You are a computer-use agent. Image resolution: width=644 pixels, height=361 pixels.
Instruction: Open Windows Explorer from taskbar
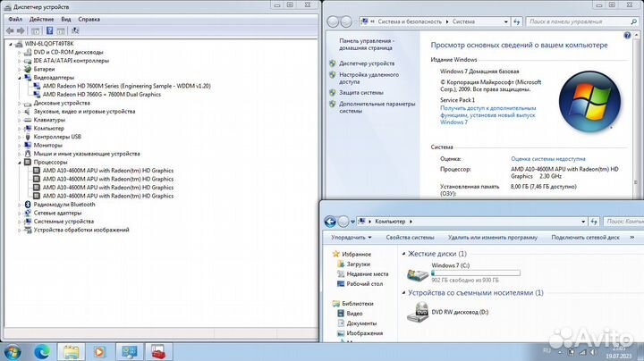tap(71, 352)
